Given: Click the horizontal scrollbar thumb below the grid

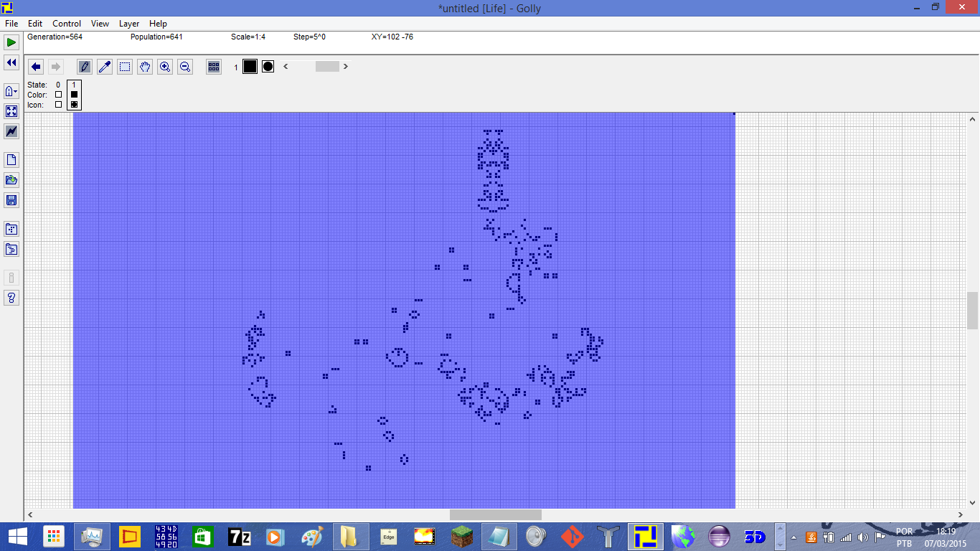Looking at the screenshot, I should [496, 514].
